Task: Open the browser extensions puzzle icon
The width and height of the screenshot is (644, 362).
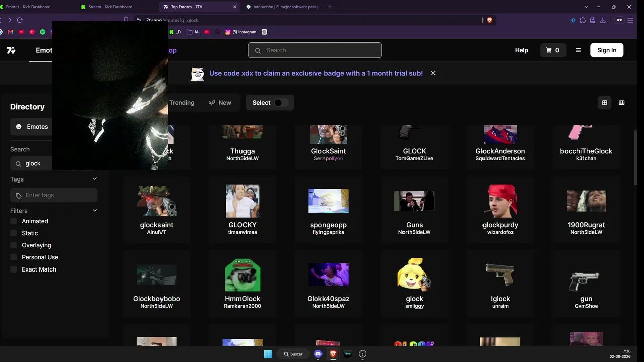Action: (583, 20)
